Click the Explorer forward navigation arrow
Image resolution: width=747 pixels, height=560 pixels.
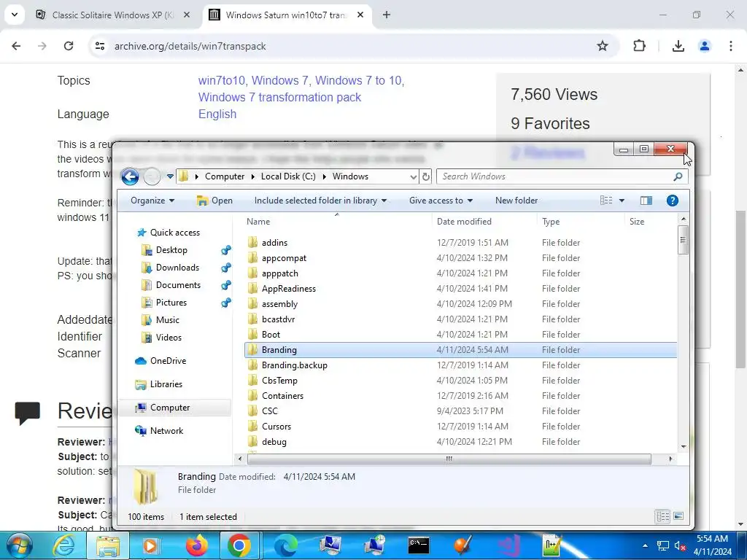coord(152,176)
